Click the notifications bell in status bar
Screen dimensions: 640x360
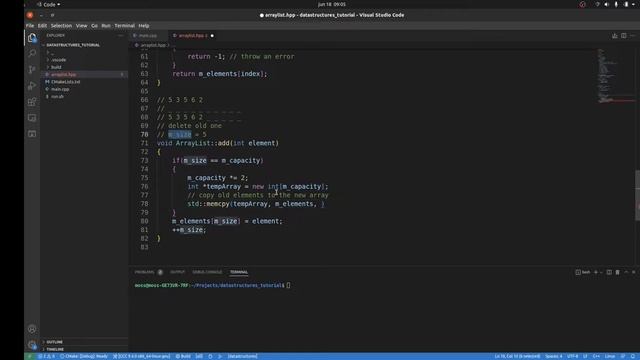coord(633,356)
